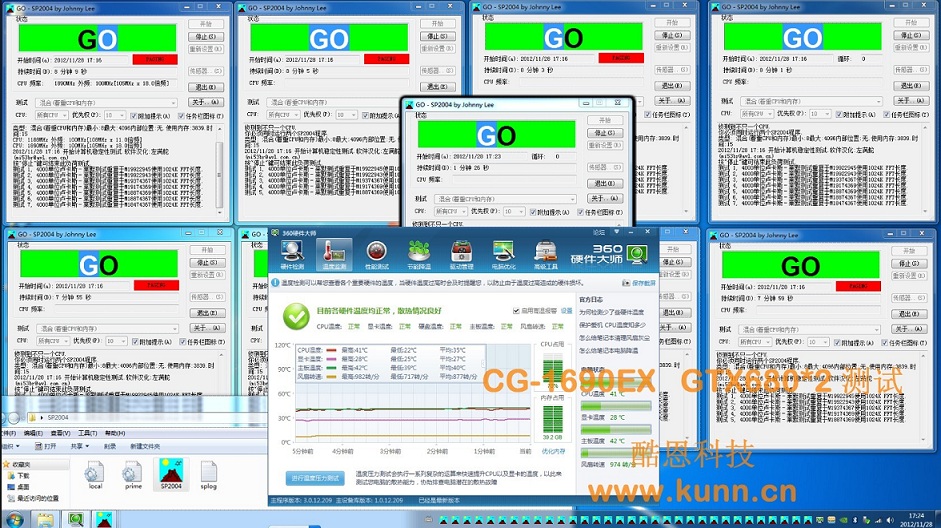Click the 优化内存 link under memory usage
941x528 pixels.
tap(553, 451)
